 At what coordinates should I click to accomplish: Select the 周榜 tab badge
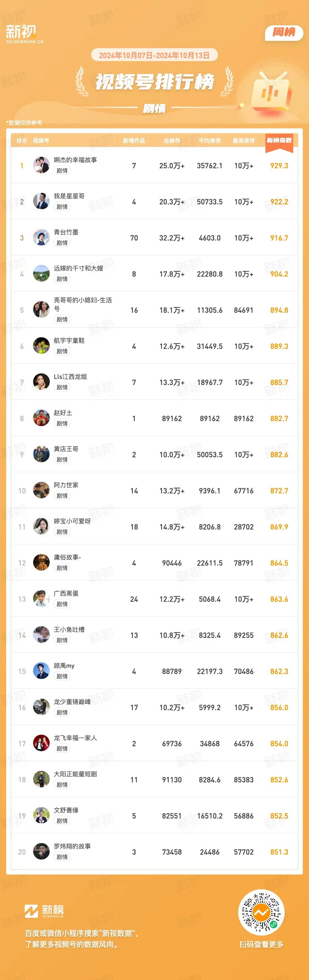click(284, 32)
